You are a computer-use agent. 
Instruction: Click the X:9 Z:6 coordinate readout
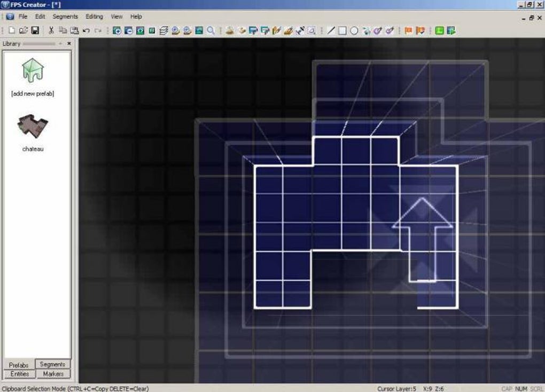(433, 388)
